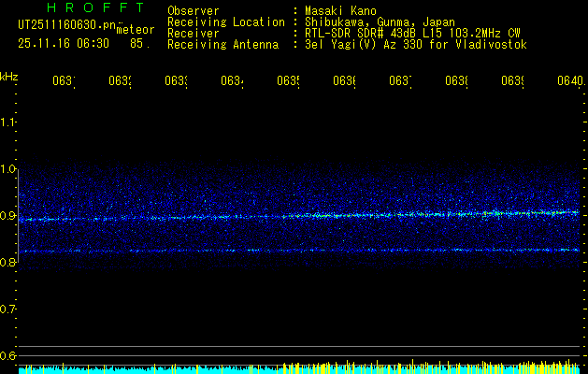Click the 'Receiving Antenna' label

tap(222, 45)
